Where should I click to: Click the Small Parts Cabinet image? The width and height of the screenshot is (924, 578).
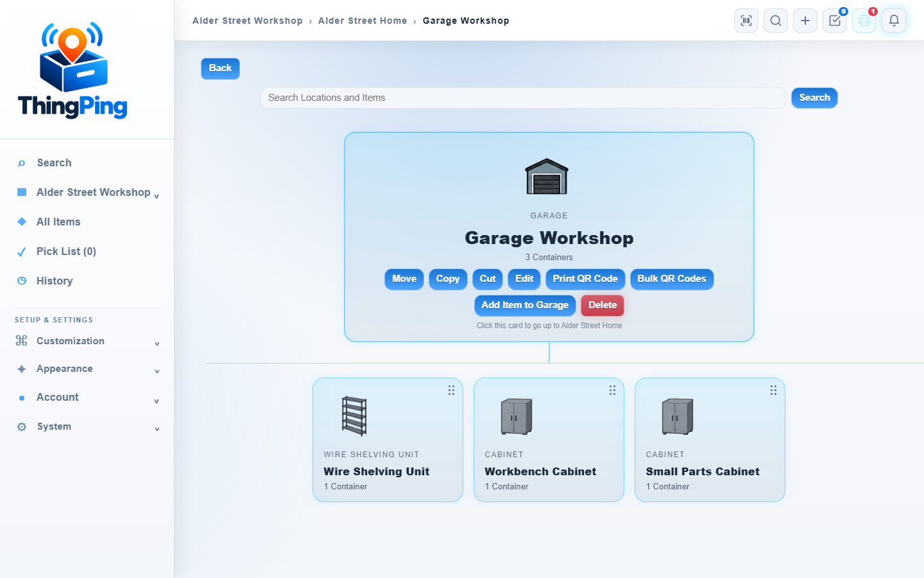[x=678, y=417]
